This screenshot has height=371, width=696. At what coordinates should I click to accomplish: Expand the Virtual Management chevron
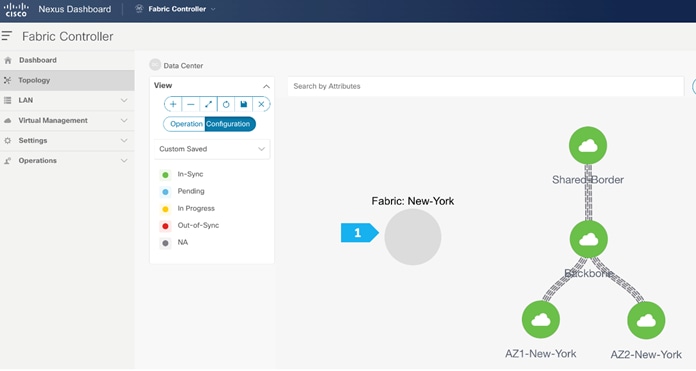[x=124, y=121]
